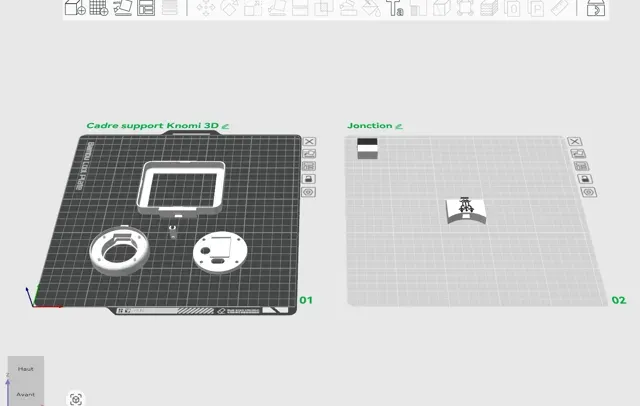Screen dimensions: 640x406
Task: Edit the 'Jonction' plate name pencil icon
Action: [399, 126]
